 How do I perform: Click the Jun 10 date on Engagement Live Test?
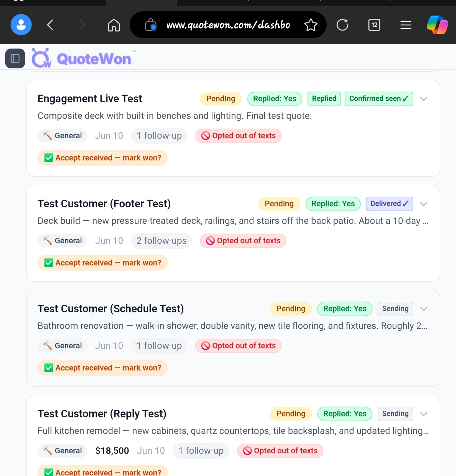point(109,136)
